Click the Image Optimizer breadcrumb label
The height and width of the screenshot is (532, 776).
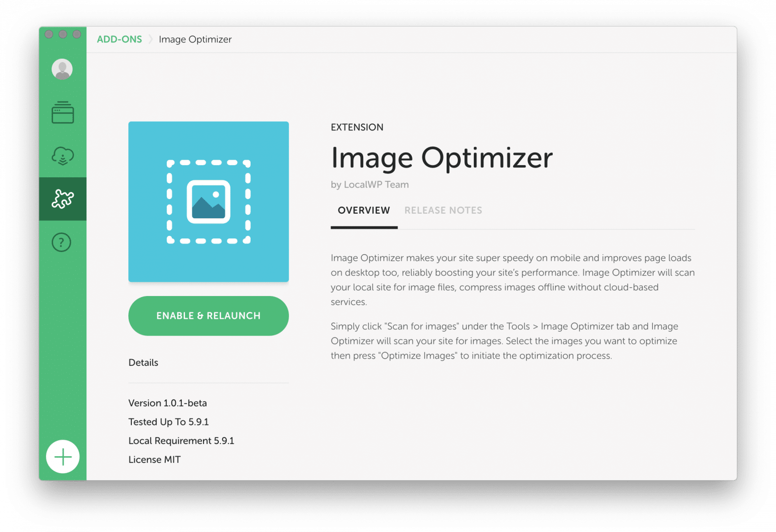coord(195,39)
